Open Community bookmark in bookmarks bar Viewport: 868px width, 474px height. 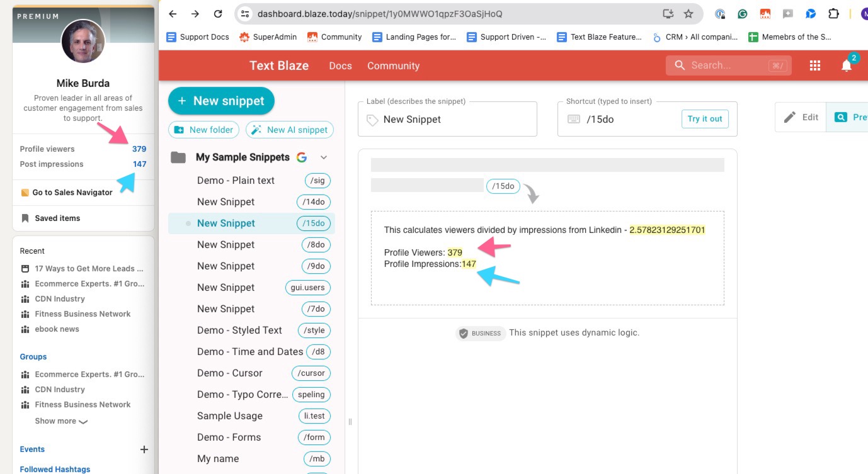(334, 37)
